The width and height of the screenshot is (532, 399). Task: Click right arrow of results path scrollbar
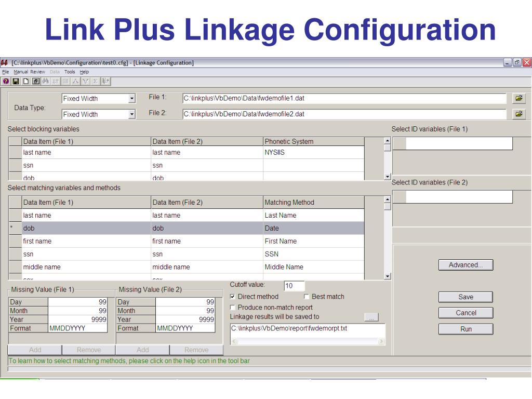point(381,341)
